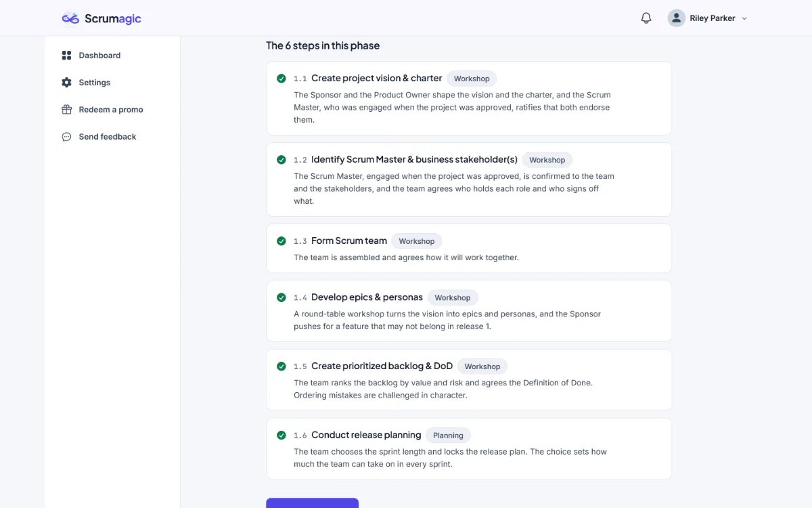Click the 'The Scrum Master, engaged when' description
This screenshot has width=812, height=508.
[454, 188]
